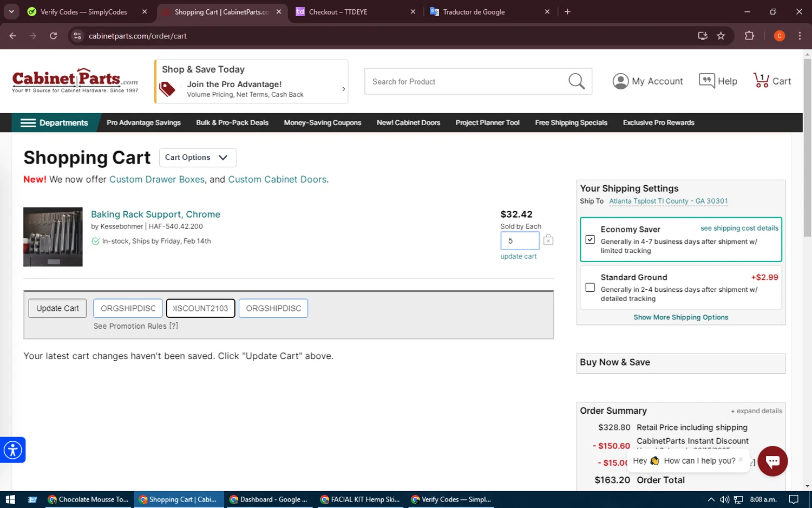Open the tab search dropdown arrow
Image resolution: width=812 pixels, height=508 pixels.
(x=11, y=11)
